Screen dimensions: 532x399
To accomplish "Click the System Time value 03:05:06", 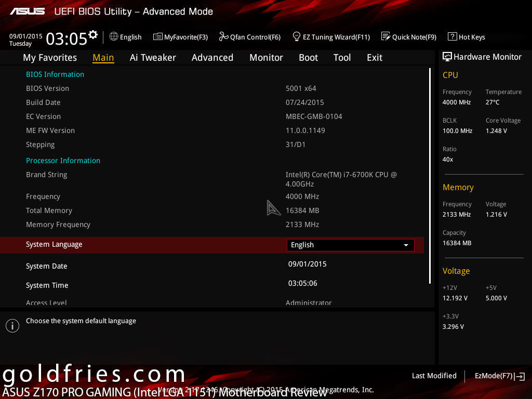I will (303, 283).
